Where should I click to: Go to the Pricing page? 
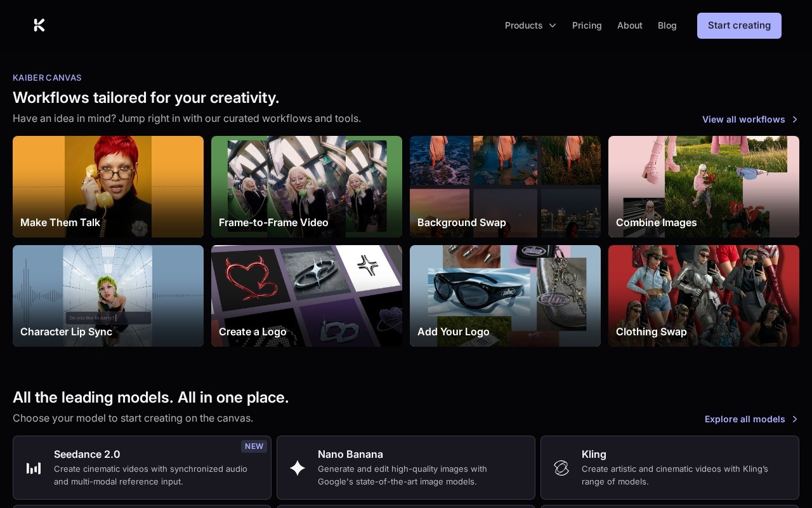tap(587, 25)
